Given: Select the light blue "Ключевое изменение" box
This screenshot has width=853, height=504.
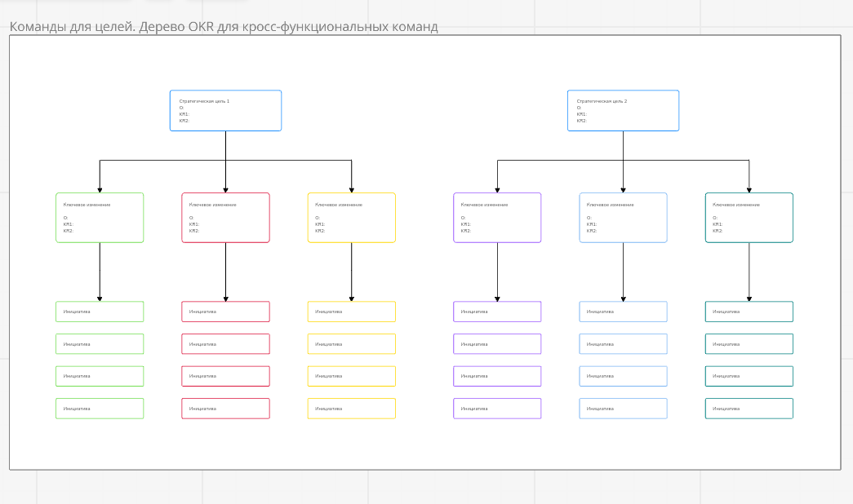Looking at the screenshot, I should click(x=623, y=218).
